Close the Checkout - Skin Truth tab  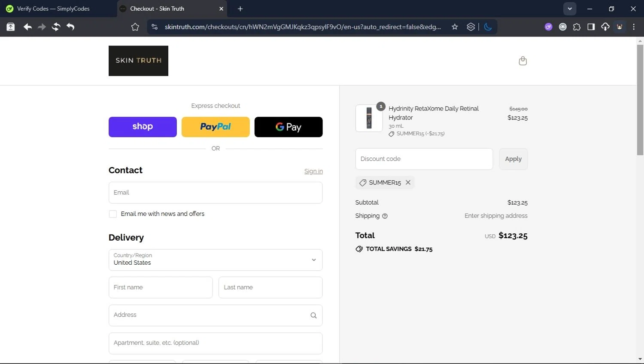222,9
